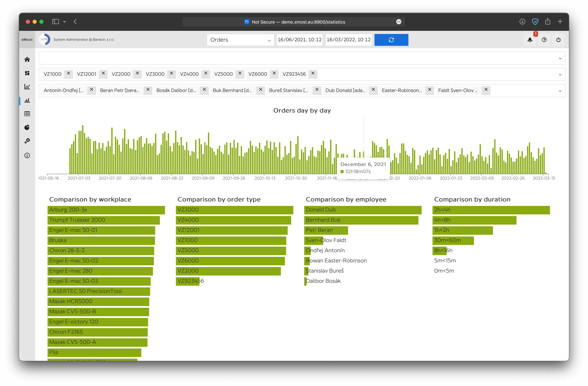Image resolution: width=588 pixels, height=386 pixels.
Task: Click the blue refresh button
Action: (391, 40)
